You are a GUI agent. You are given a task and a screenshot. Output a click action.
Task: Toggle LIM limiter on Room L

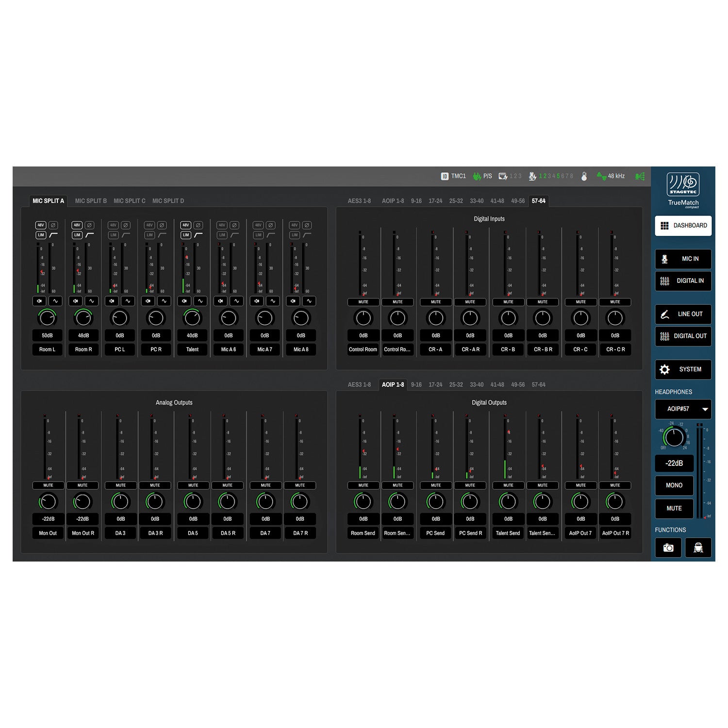click(41, 235)
